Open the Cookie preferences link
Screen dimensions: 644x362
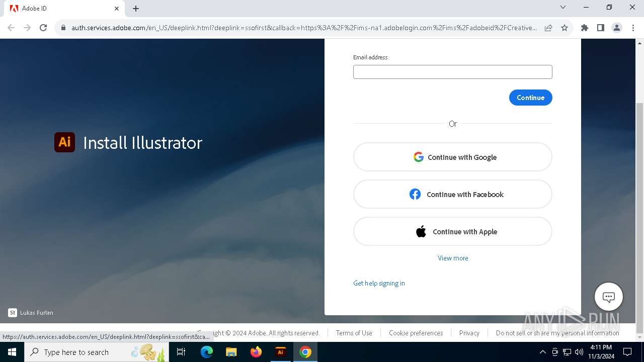coord(416,333)
